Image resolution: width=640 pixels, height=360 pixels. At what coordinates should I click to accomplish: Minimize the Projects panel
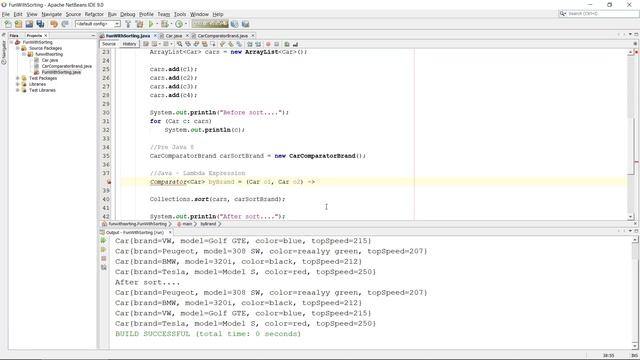click(93, 36)
